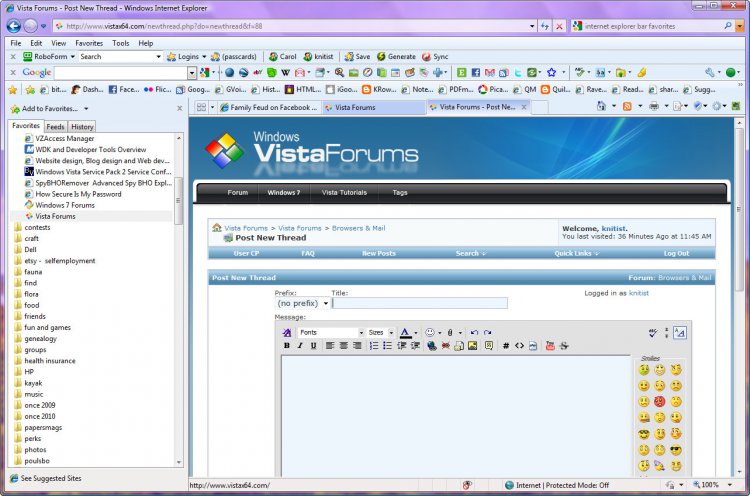The height and width of the screenshot is (496, 750).
Task: Insert ordered numbered list
Action: pos(374,346)
